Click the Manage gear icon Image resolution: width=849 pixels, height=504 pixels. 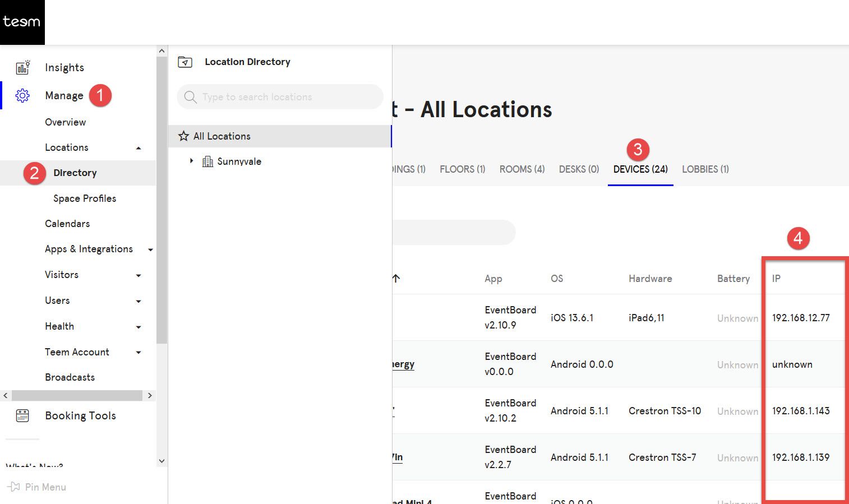point(22,96)
